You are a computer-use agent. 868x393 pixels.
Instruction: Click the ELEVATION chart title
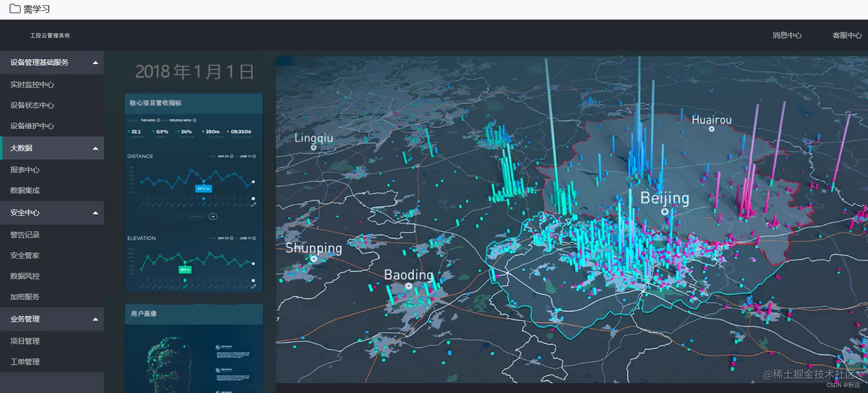click(x=141, y=238)
